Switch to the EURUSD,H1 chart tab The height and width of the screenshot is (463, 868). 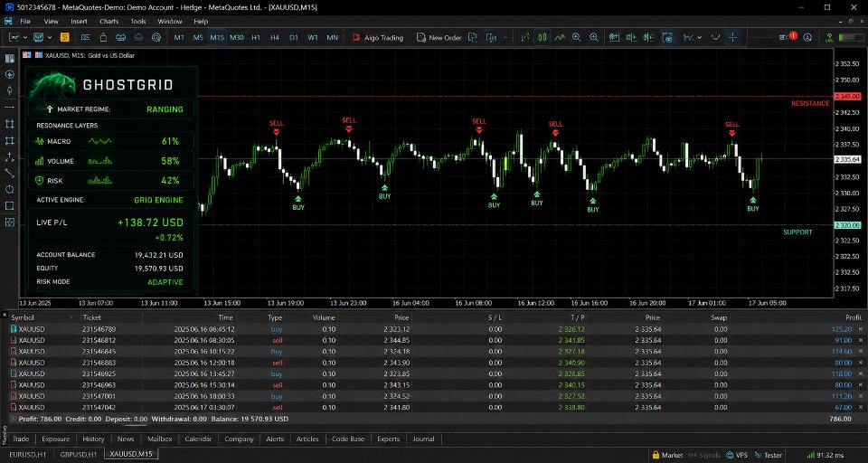point(26,454)
